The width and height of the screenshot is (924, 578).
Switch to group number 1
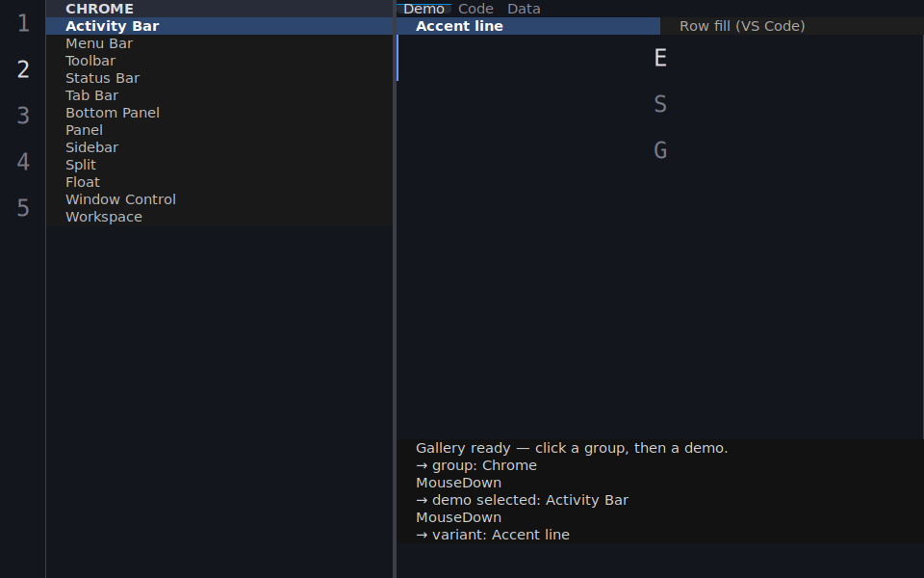[x=23, y=23]
